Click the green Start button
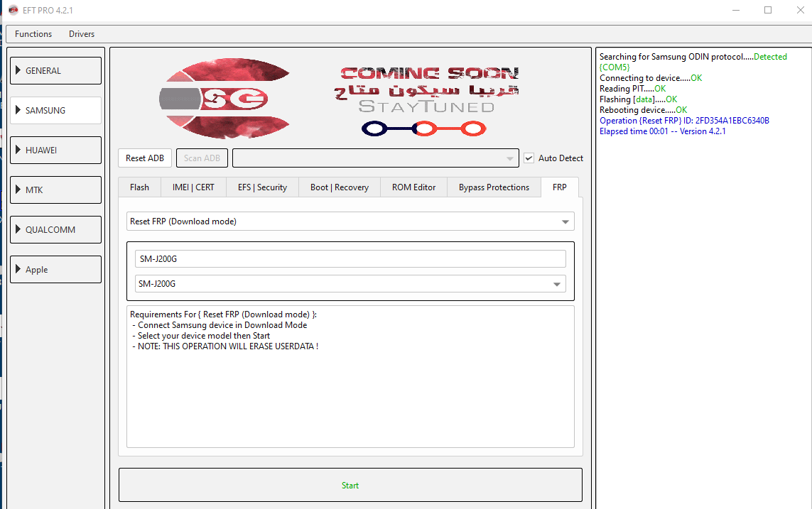This screenshot has height=509, width=812. [x=351, y=485]
